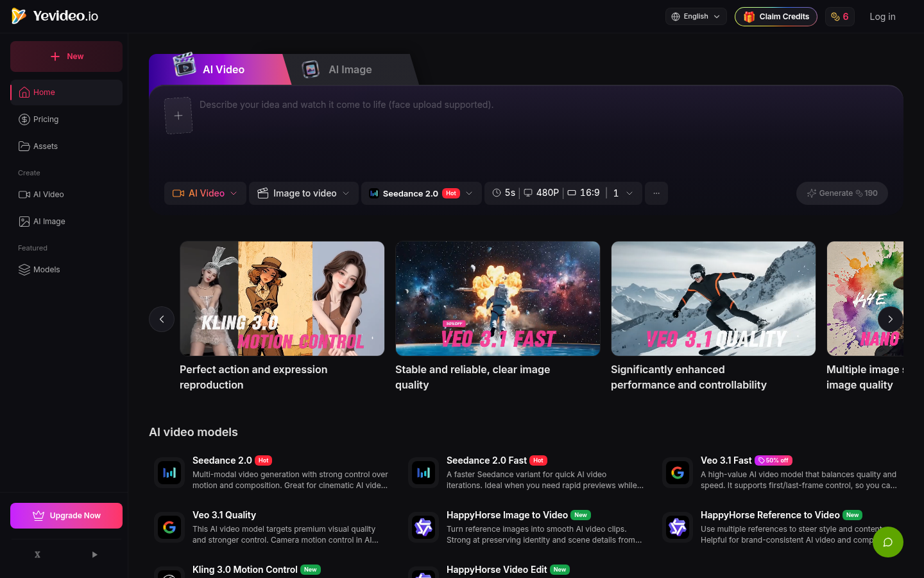This screenshot has width=924, height=578.
Task: Open the Pricing page
Action: [x=67, y=119]
